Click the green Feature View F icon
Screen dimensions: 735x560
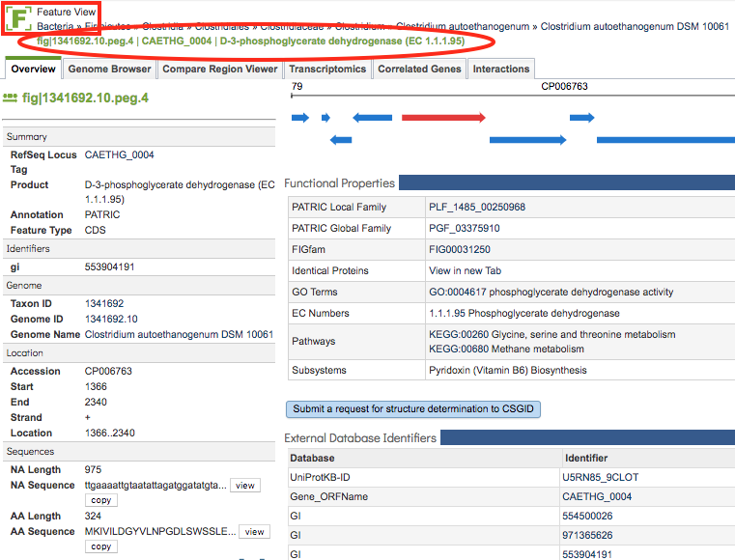(x=18, y=18)
